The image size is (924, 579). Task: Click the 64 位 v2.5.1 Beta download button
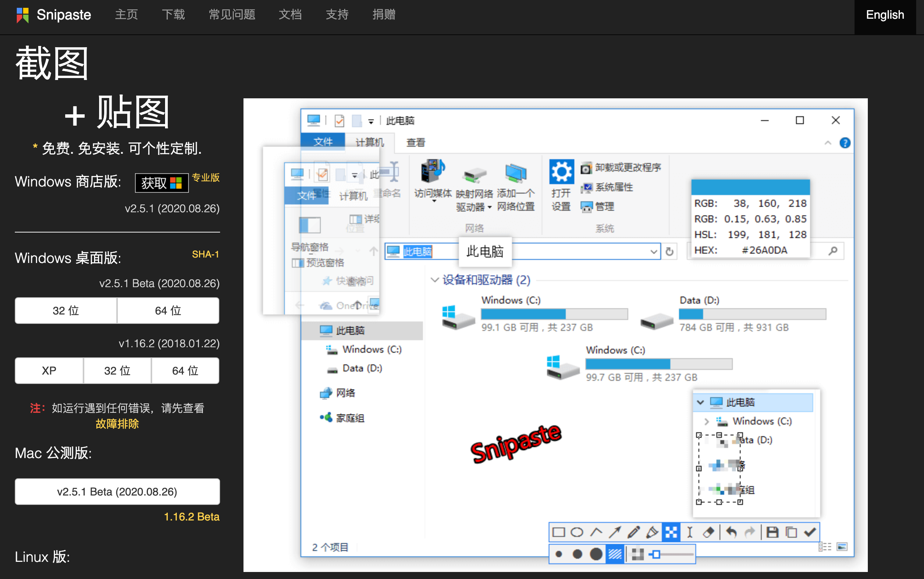point(168,311)
